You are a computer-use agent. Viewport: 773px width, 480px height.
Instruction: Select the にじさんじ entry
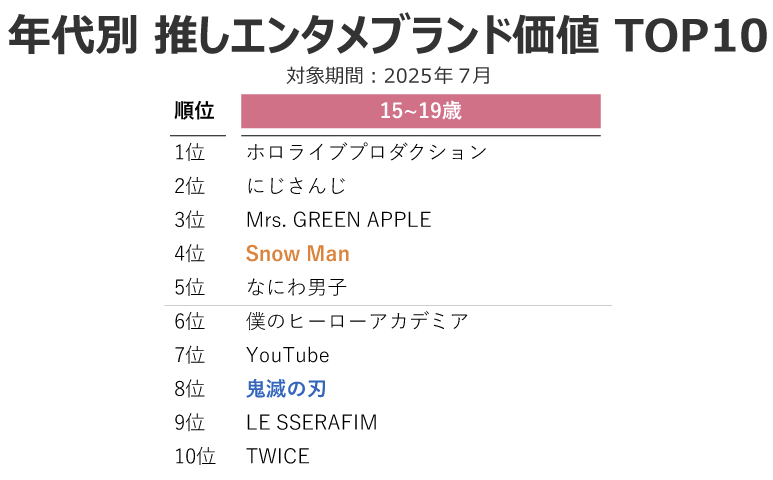coord(296,186)
